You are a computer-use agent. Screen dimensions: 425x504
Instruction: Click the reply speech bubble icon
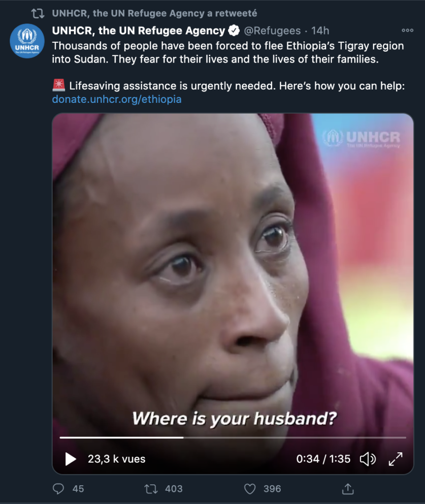pos(59,489)
